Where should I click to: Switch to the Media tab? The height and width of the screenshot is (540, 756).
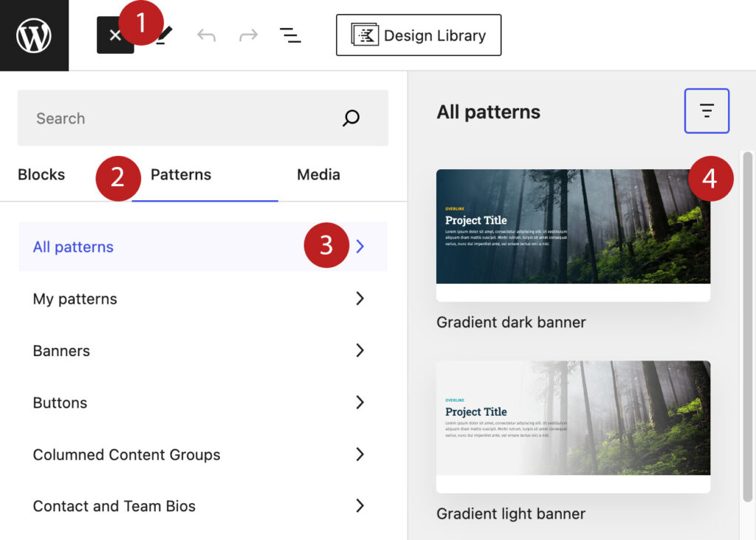tap(318, 175)
